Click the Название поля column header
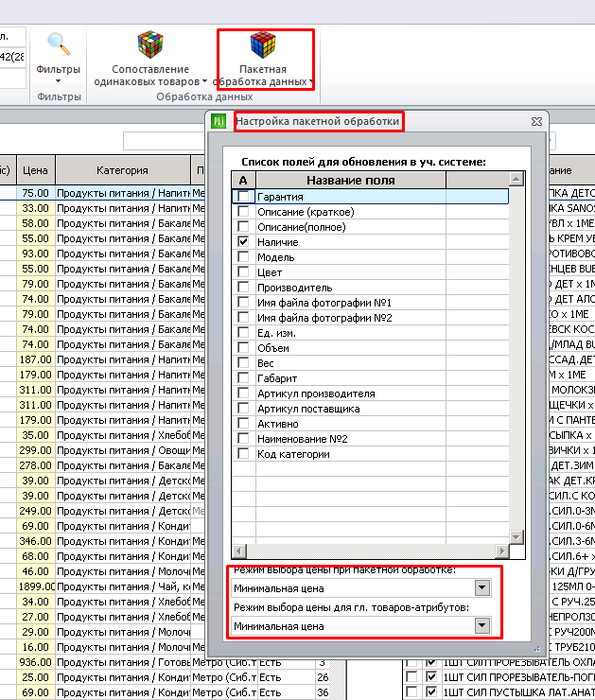 351,180
